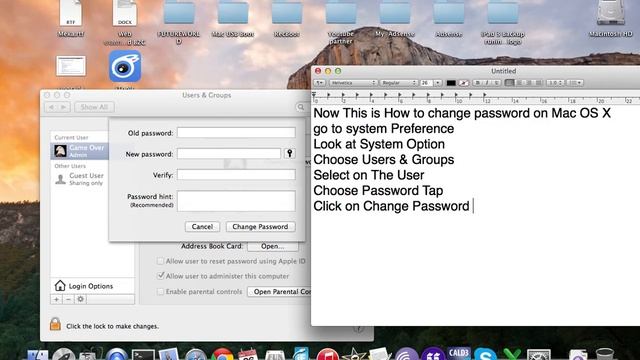This screenshot has height=360, width=640.
Task: Enable parental controls checkbox
Action: pyautogui.click(x=160, y=291)
